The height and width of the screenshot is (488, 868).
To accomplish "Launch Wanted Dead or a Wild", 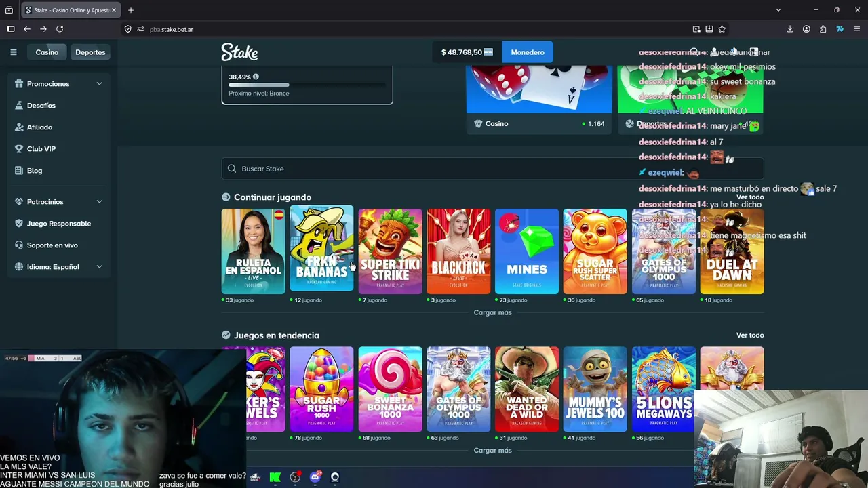I will (527, 389).
